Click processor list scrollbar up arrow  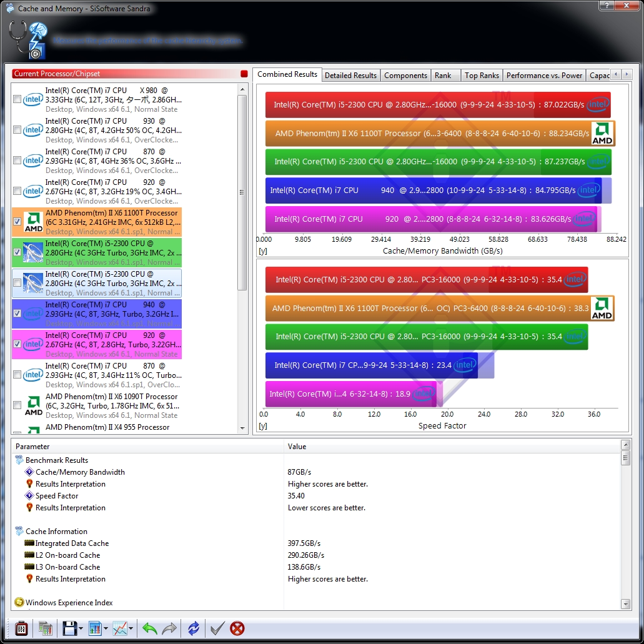[x=242, y=89]
